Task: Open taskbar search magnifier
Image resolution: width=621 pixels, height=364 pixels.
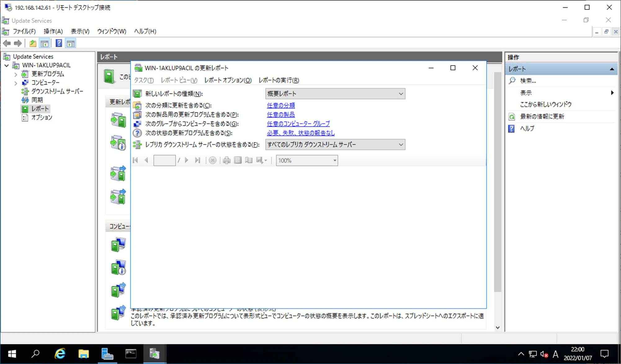Action: click(36, 354)
